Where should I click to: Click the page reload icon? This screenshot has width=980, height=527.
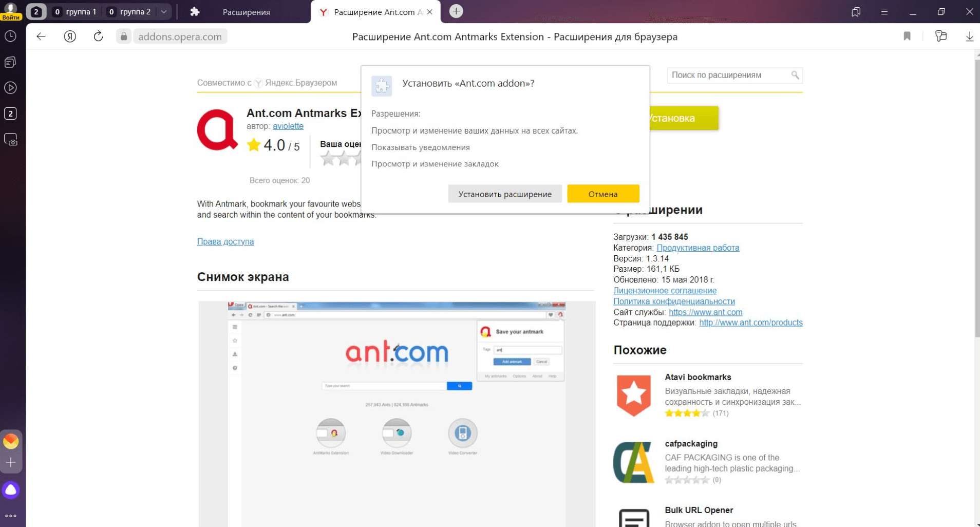pyautogui.click(x=98, y=36)
